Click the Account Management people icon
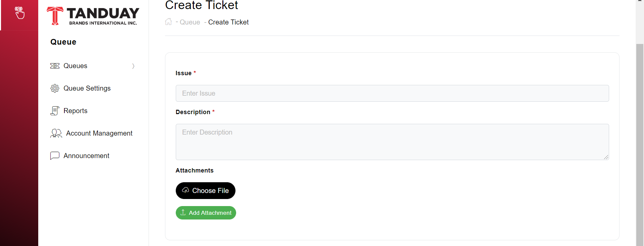 pos(56,133)
